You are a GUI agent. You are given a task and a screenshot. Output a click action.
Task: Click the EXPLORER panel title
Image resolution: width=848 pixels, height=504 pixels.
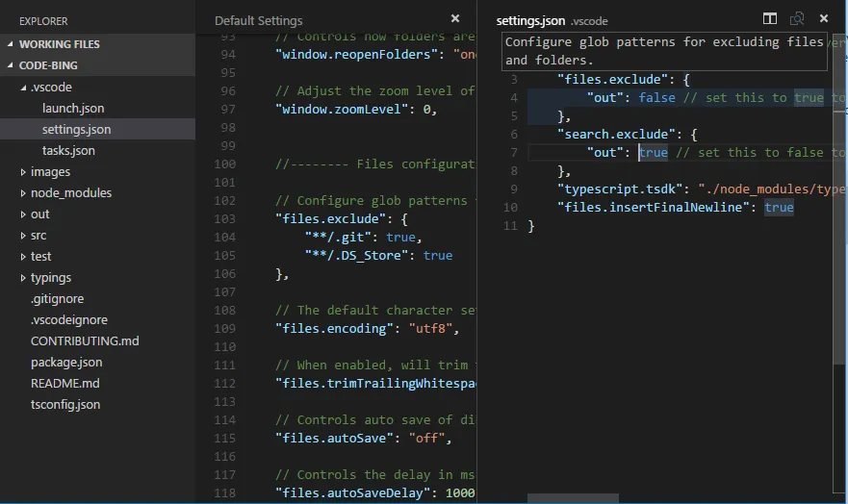(43, 21)
